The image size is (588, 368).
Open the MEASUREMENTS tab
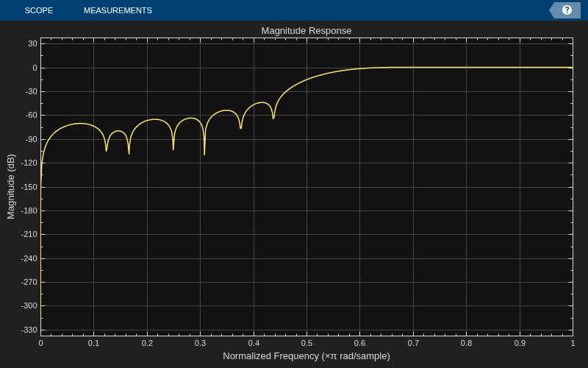[118, 10]
